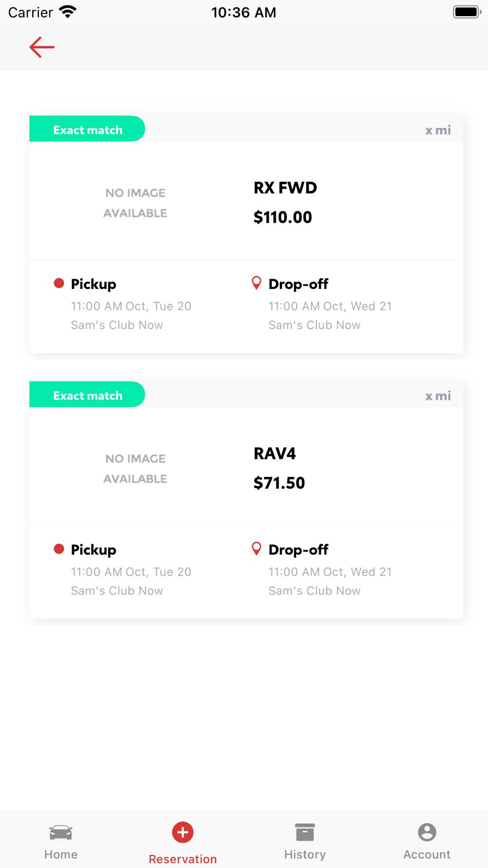
Task: Tap the first Exact match badge
Action: pyautogui.click(x=87, y=129)
